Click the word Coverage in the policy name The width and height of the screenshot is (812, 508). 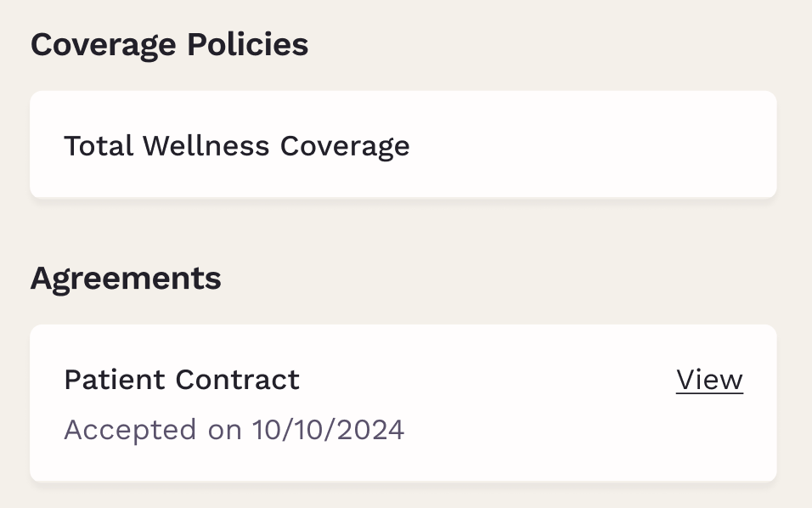pos(345,146)
